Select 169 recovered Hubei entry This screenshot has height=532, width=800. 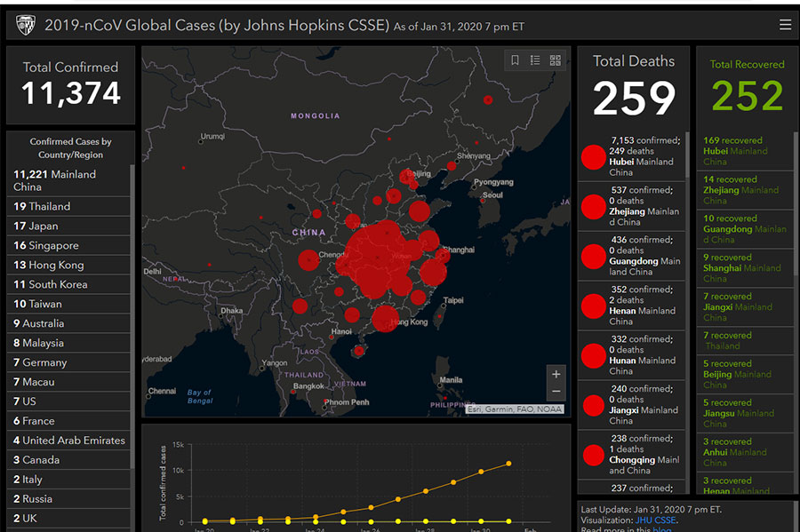coord(745,151)
